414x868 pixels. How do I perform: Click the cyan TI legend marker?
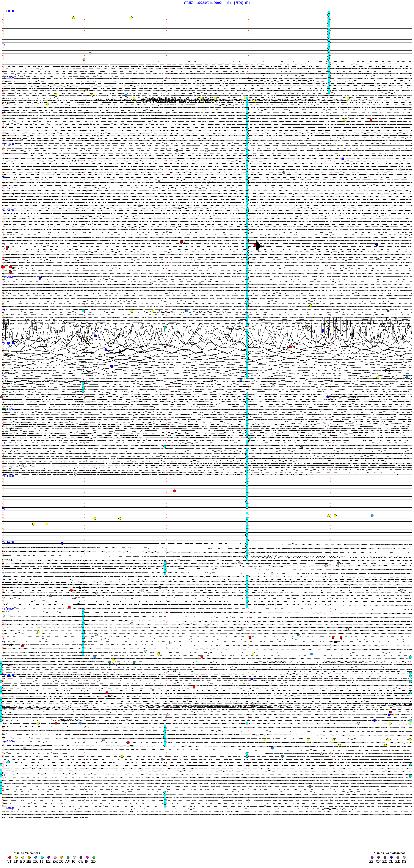(42, 857)
